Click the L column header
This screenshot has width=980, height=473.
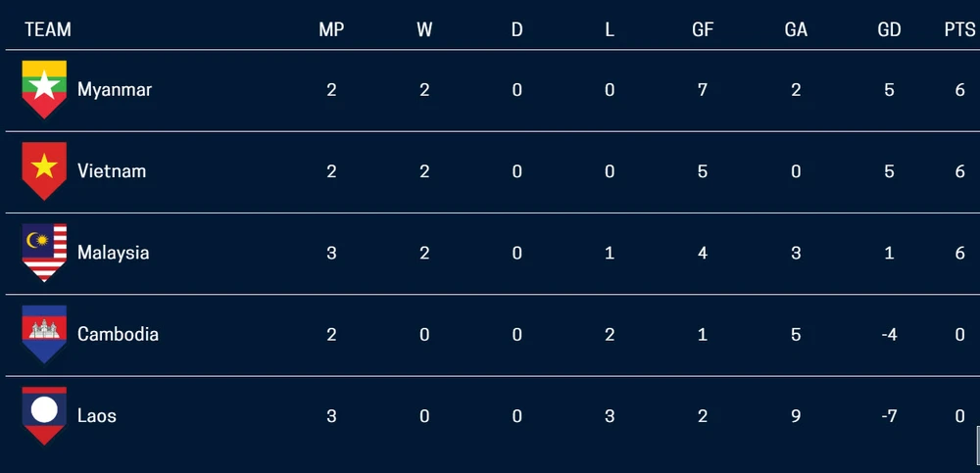tap(610, 29)
